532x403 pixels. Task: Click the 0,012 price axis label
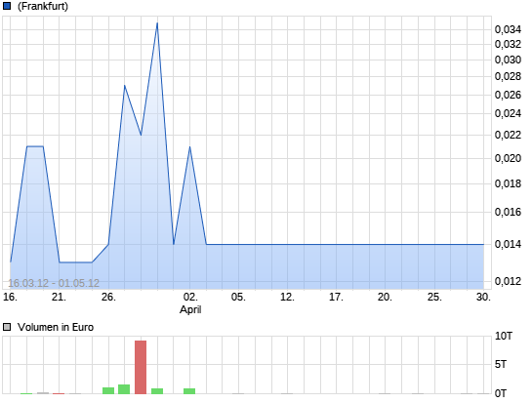coord(508,281)
